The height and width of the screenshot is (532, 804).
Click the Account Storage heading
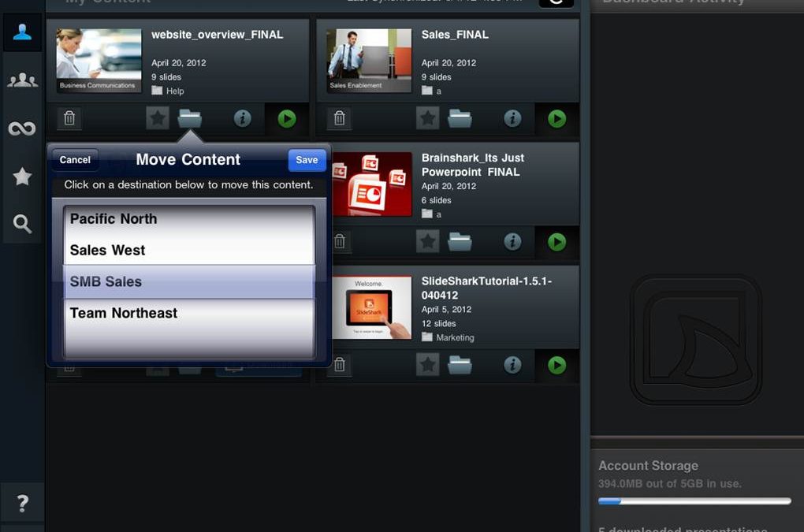pos(648,466)
